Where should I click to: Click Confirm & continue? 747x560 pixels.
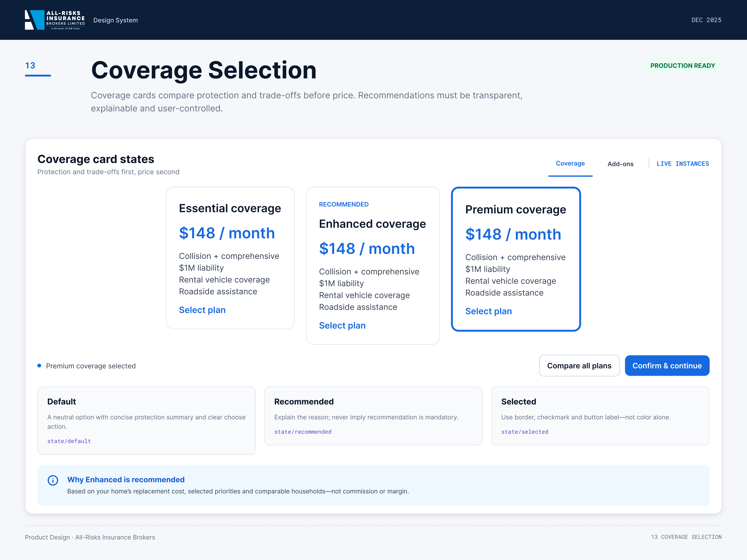667,366
